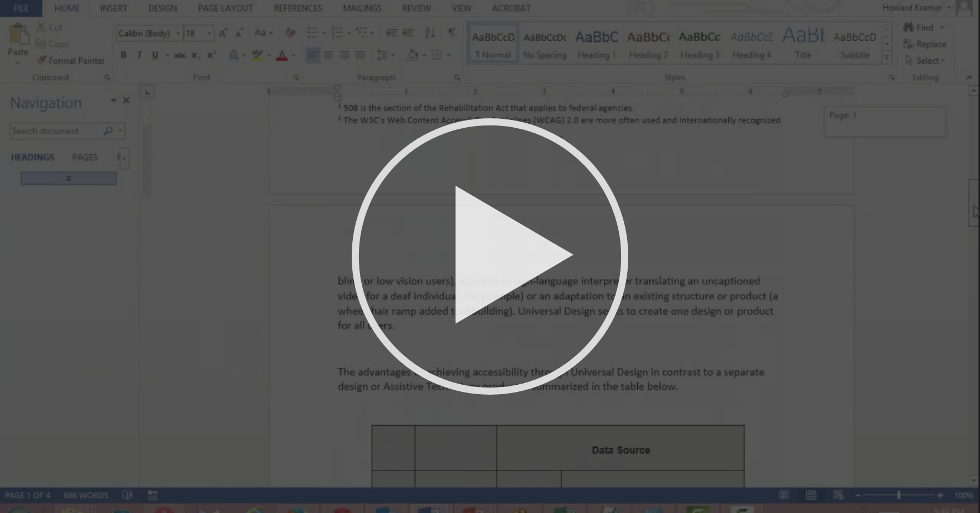
Task: Apply numbered list formatting
Action: (337, 33)
